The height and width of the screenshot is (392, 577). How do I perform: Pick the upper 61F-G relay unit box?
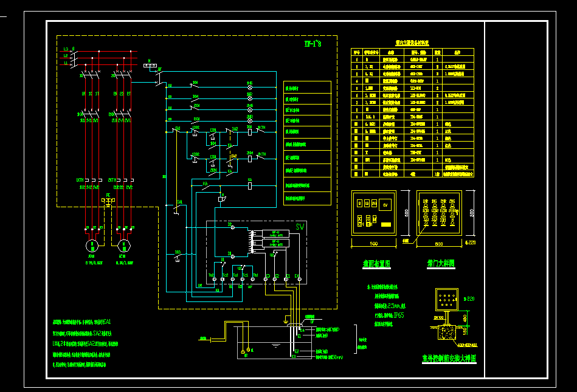click(x=275, y=234)
